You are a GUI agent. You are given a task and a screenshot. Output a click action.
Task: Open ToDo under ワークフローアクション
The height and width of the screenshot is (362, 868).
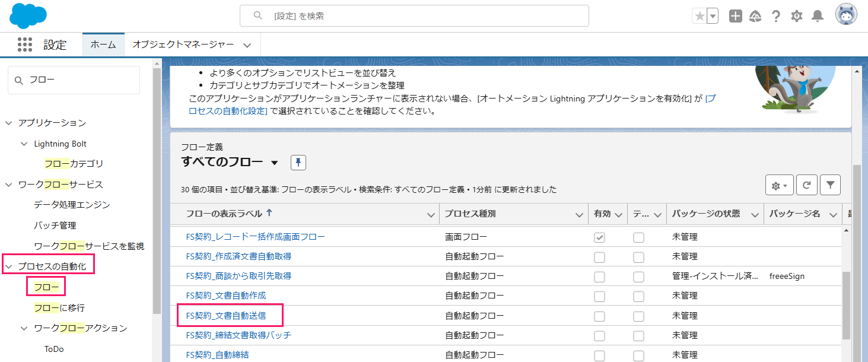pos(54,349)
